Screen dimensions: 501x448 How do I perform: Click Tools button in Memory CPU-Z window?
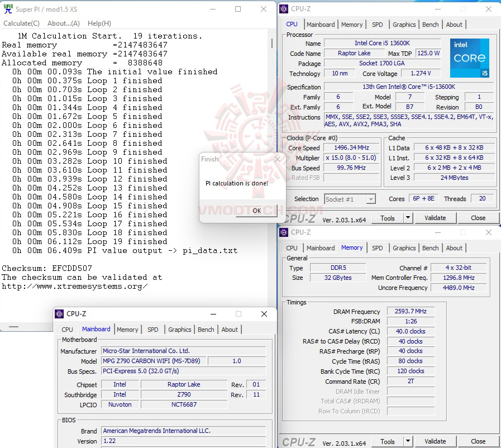tap(388, 442)
